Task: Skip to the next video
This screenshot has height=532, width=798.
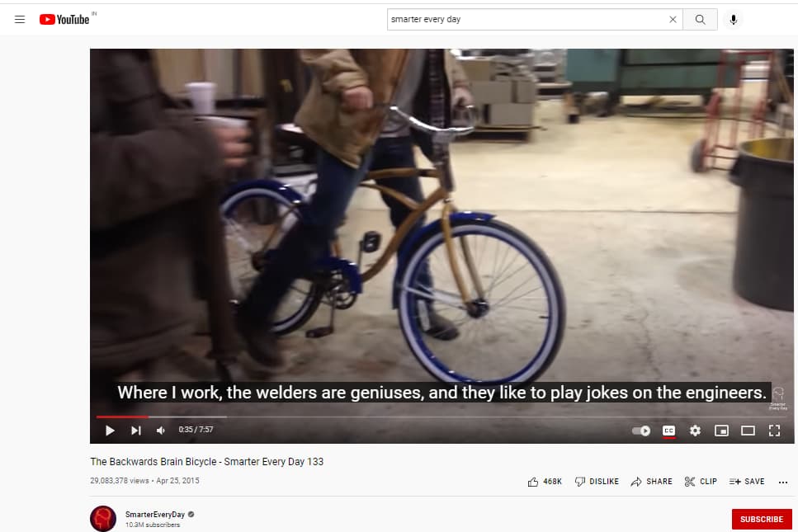Action: (x=135, y=431)
